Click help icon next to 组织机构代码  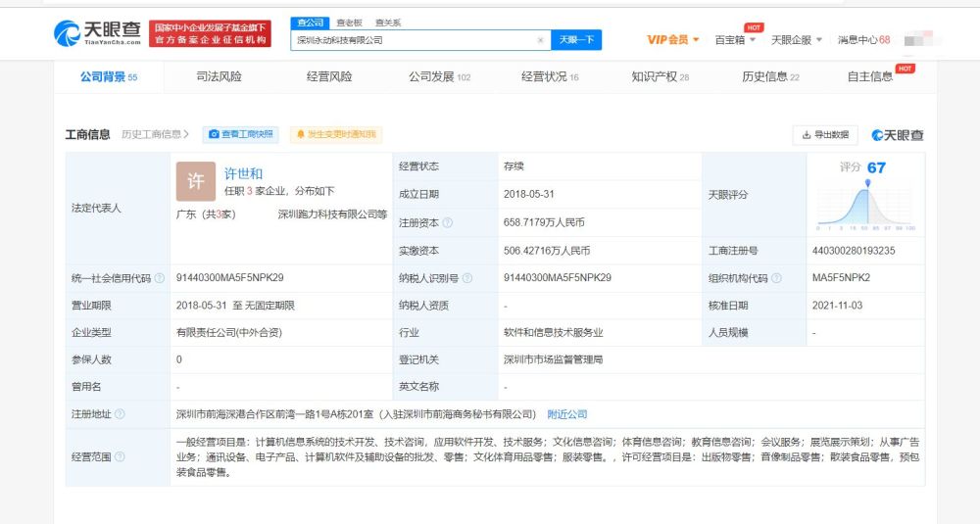click(x=776, y=278)
